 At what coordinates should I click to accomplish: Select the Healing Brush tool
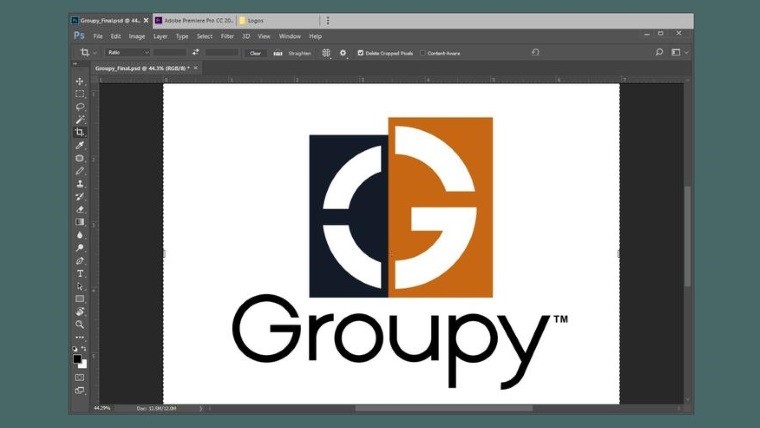[80, 158]
